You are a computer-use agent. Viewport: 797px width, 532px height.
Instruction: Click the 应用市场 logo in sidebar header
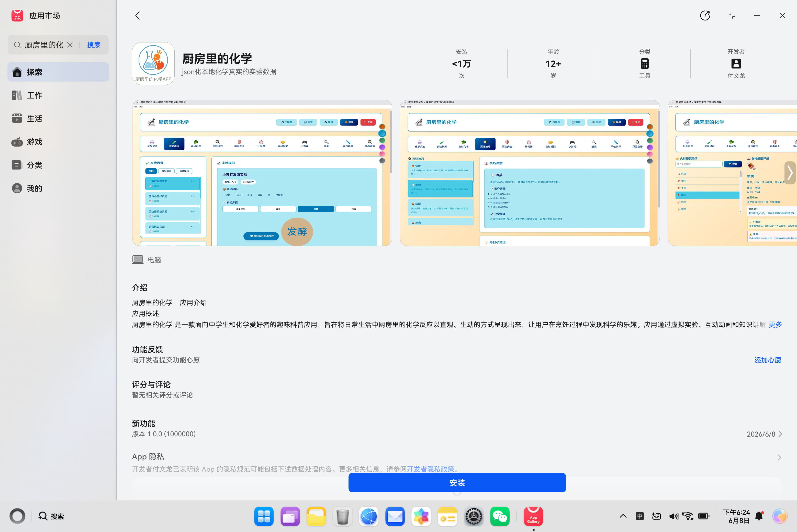tap(17, 16)
